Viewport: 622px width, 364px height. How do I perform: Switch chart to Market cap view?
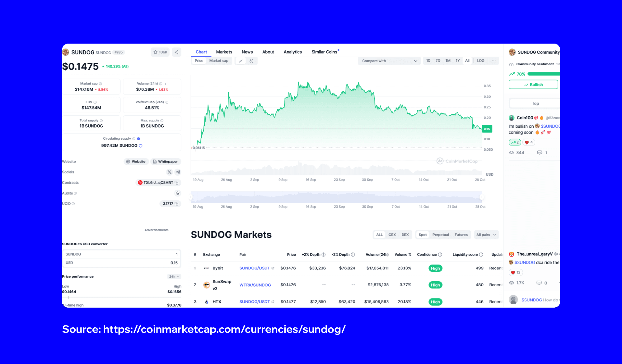(x=219, y=61)
